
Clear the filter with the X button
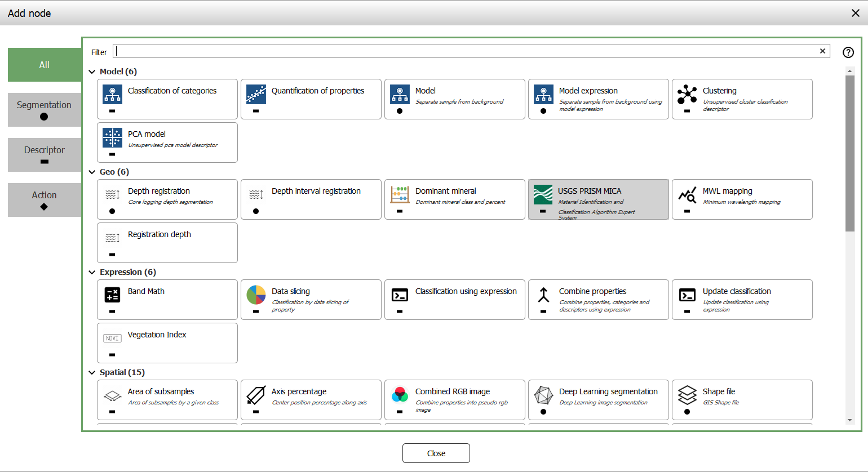(822, 51)
